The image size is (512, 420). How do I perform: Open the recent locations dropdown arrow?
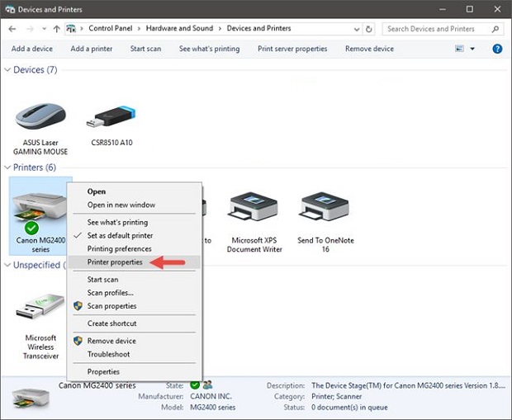pyautogui.click(x=44, y=29)
